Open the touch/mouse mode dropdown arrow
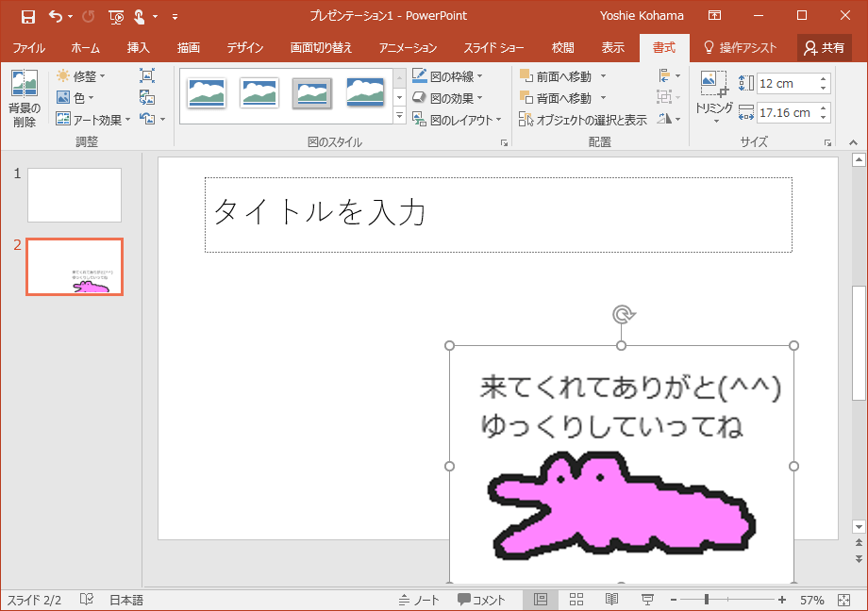The height and width of the screenshot is (611, 868). tap(156, 17)
